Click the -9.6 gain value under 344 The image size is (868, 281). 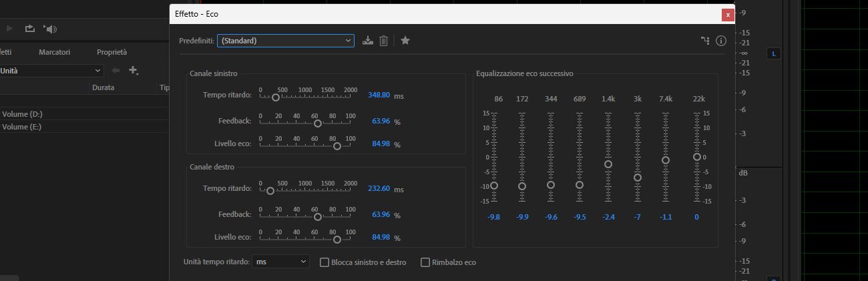point(551,217)
